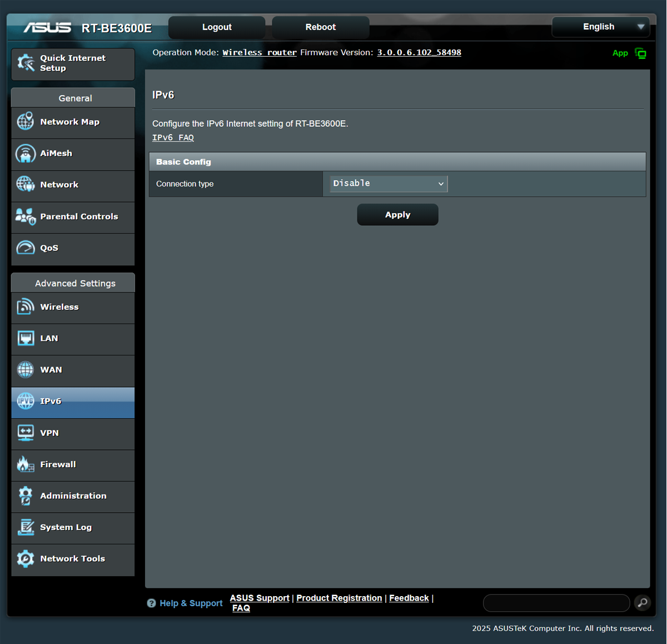Click the Connection type label
This screenshot has height=644, width=667.
coord(185,184)
